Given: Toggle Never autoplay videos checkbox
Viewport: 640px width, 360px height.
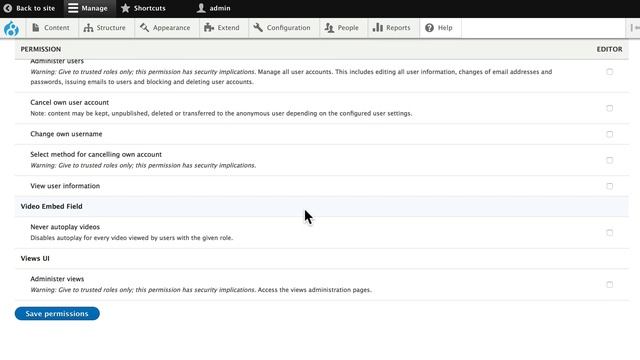Looking at the screenshot, I should click(x=609, y=233).
